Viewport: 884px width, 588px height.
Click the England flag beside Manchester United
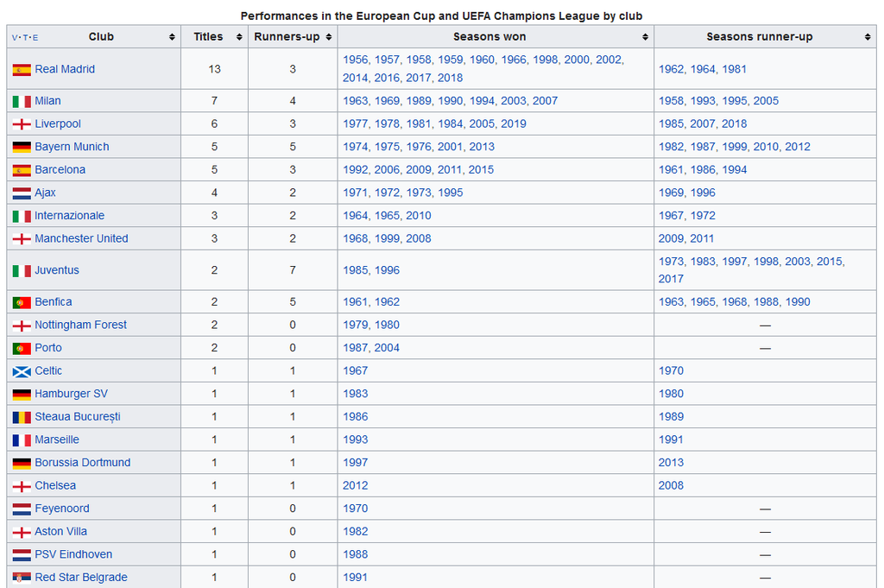(22, 239)
